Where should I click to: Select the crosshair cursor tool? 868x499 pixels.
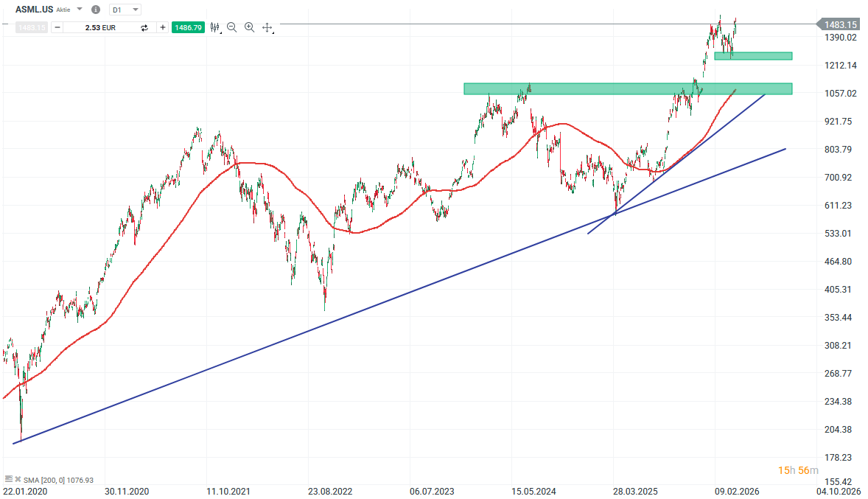click(x=267, y=27)
